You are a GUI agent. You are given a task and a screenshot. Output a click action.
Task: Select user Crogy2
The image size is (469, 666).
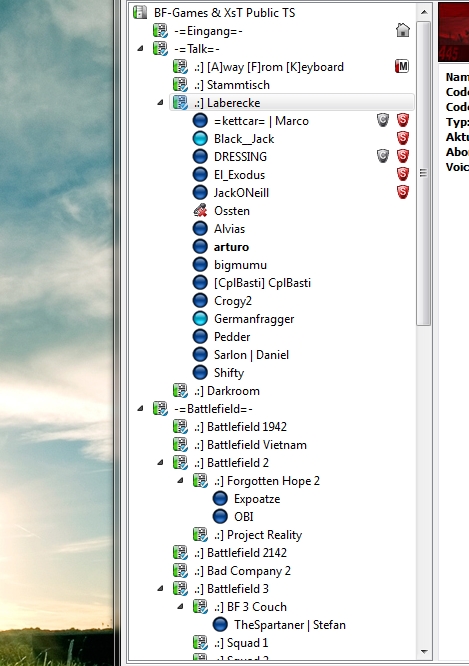point(233,301)
